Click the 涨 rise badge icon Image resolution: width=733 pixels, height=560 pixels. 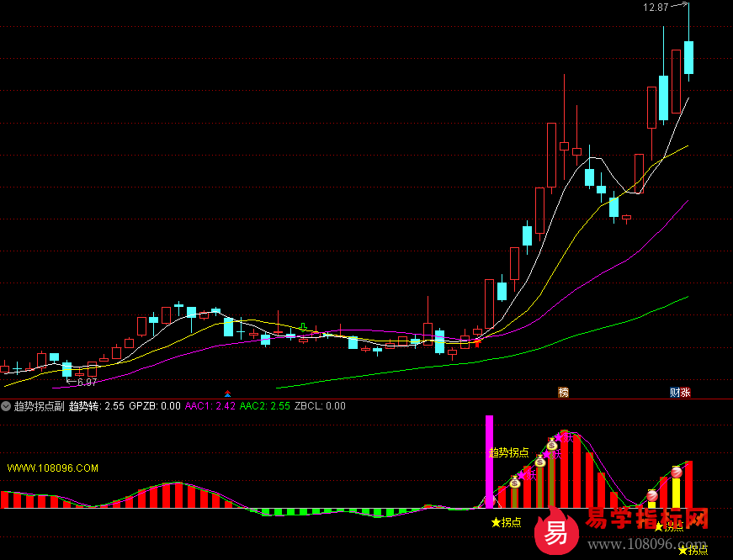click(685, 392)
